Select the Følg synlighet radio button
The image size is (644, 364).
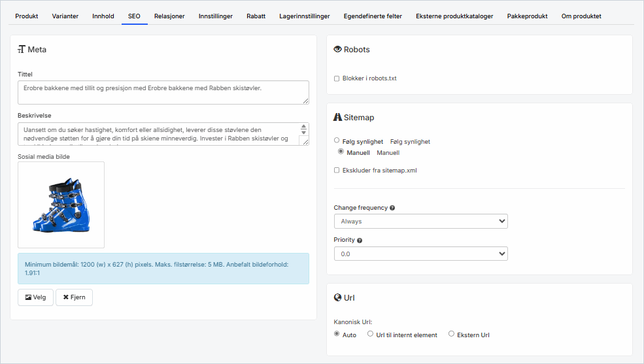pos(337,141)
